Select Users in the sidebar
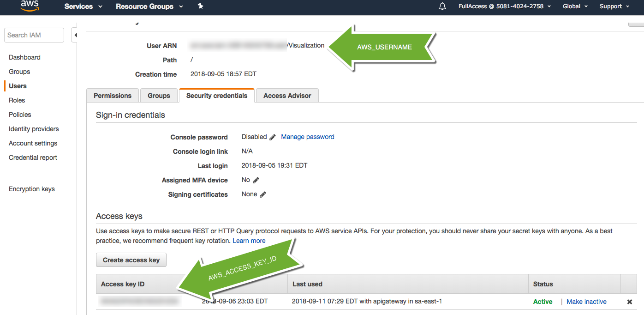Viewport: 644px width, 315px height. pyautogui.click(x=18, y=86)
